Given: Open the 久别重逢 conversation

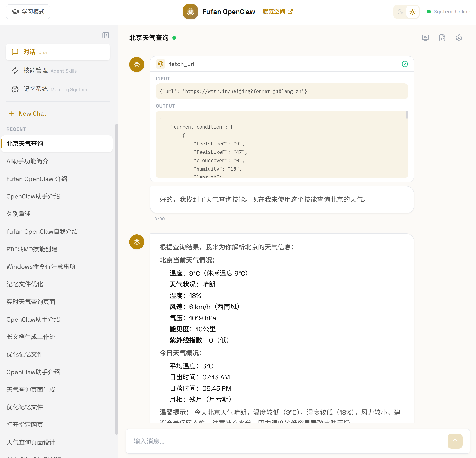Looking at the screenshot, I should [57, 214].
